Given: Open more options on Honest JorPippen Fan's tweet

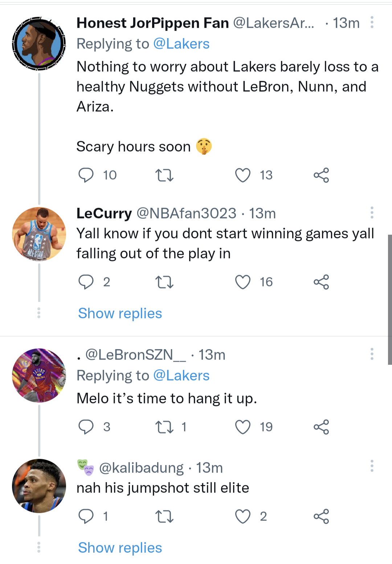Looking at the screenshot, I should coord(372,23).
